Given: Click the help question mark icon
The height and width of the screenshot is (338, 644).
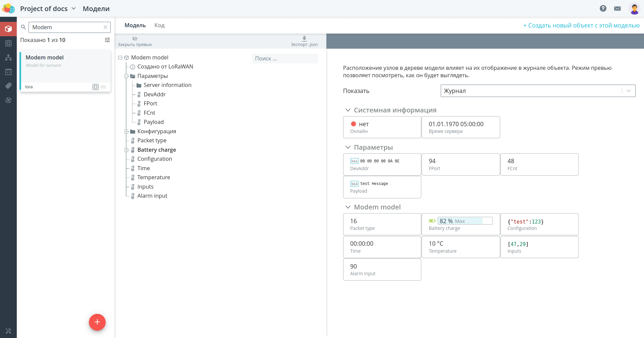Looking at the screenshot, I should pos(603,8).
